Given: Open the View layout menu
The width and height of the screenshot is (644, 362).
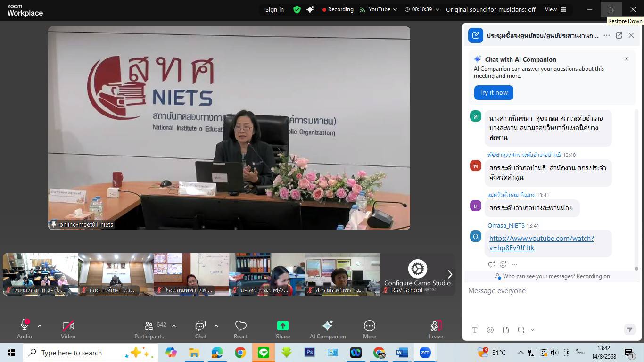Looking at the screenshot, I should click(555, 9).
